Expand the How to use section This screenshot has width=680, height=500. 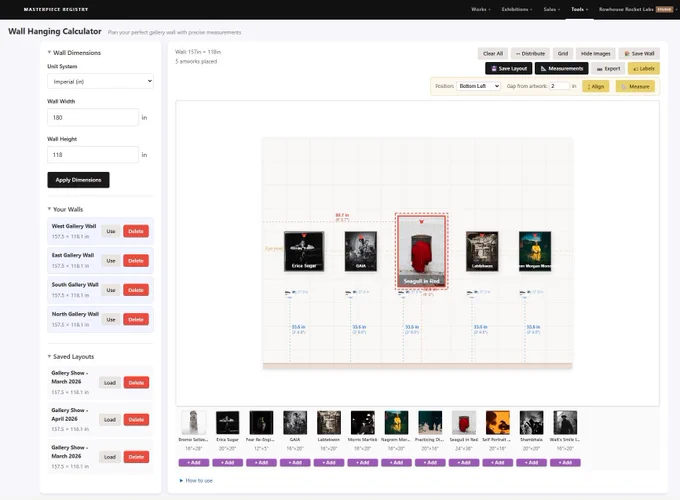point(196,480)
